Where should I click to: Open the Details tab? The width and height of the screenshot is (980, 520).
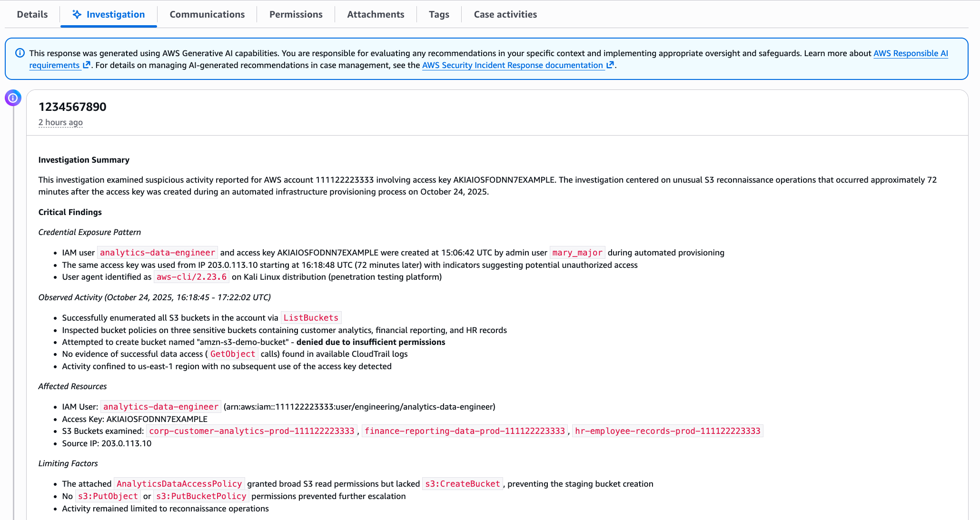32,14
